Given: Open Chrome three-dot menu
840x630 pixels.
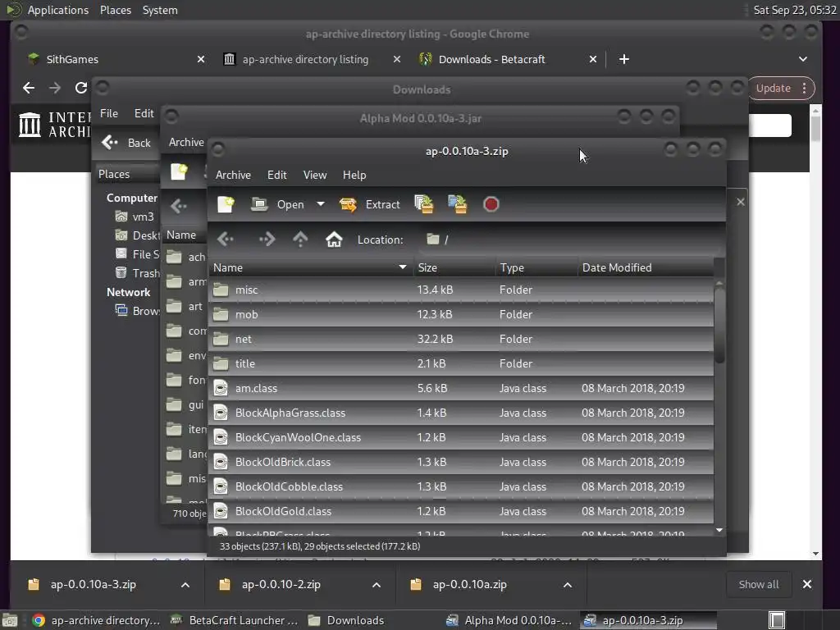Looking at the screenshot, I should (x=804, y=89).
